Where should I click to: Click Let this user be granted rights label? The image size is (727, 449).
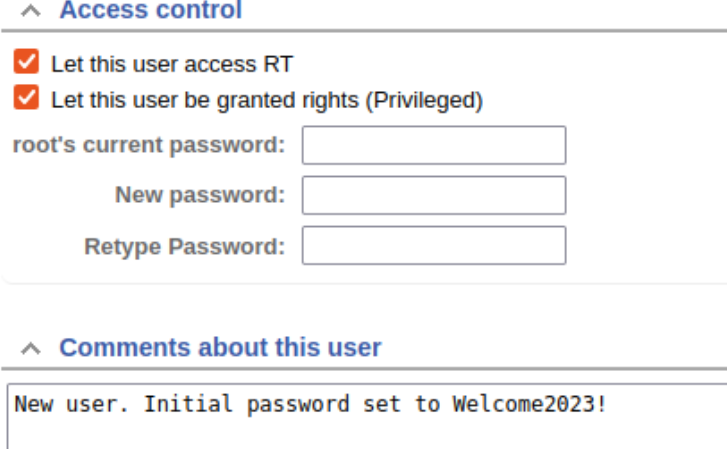(x=205, y=100)
